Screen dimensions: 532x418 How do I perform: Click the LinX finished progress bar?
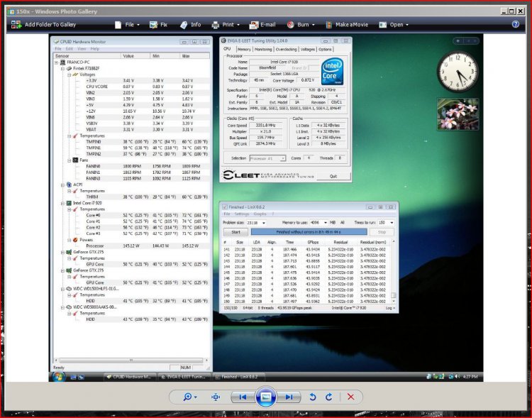(x=309, y=232)
